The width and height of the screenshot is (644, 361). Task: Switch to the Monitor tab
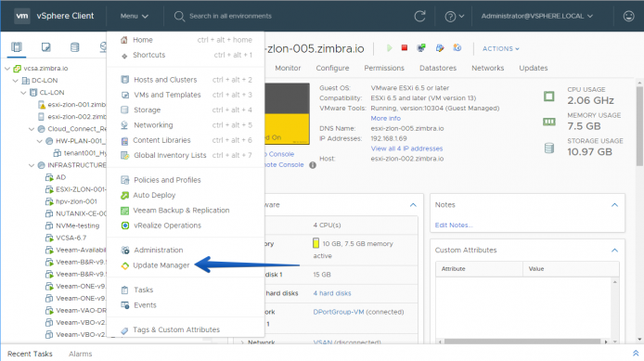point(288,68)
